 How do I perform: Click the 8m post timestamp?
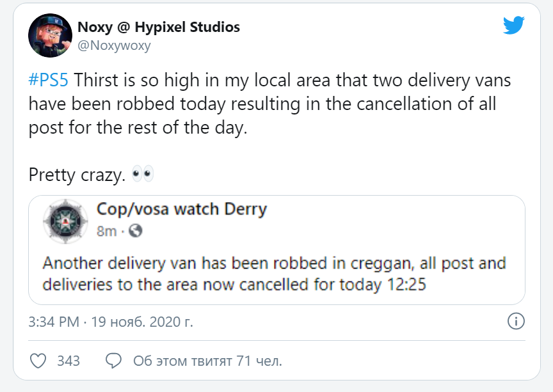(x=106, y=231)
